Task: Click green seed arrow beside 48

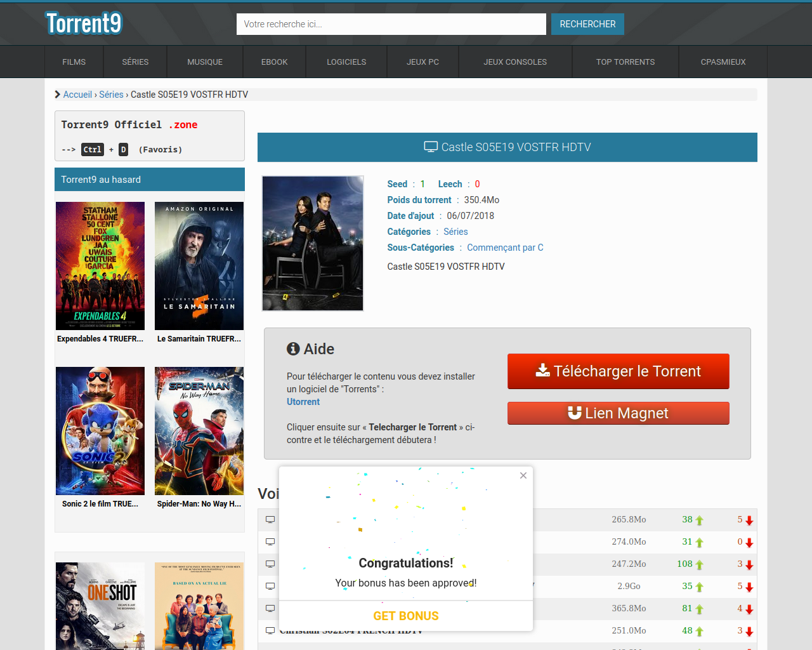Action: click(x=700, y=632)
